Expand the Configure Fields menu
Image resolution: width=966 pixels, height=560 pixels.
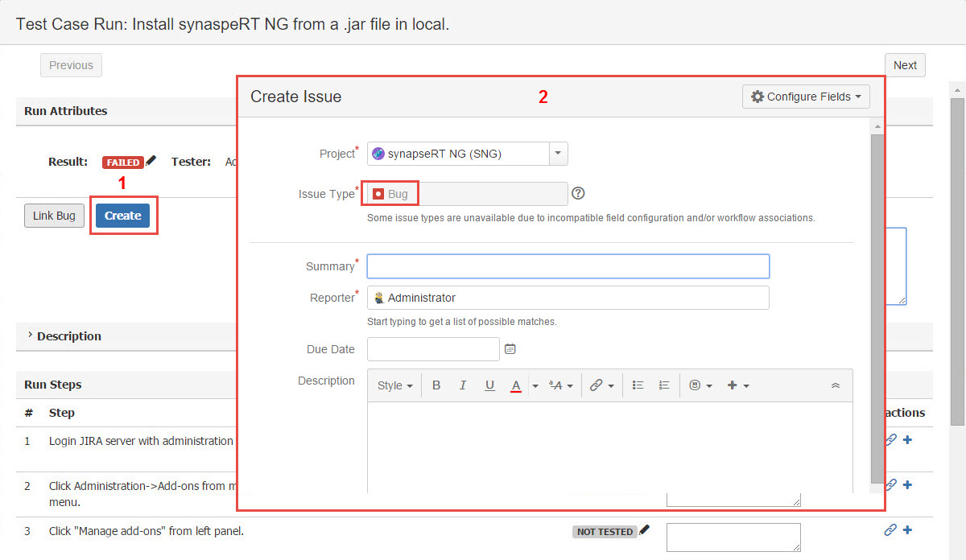tap(806, 97)
